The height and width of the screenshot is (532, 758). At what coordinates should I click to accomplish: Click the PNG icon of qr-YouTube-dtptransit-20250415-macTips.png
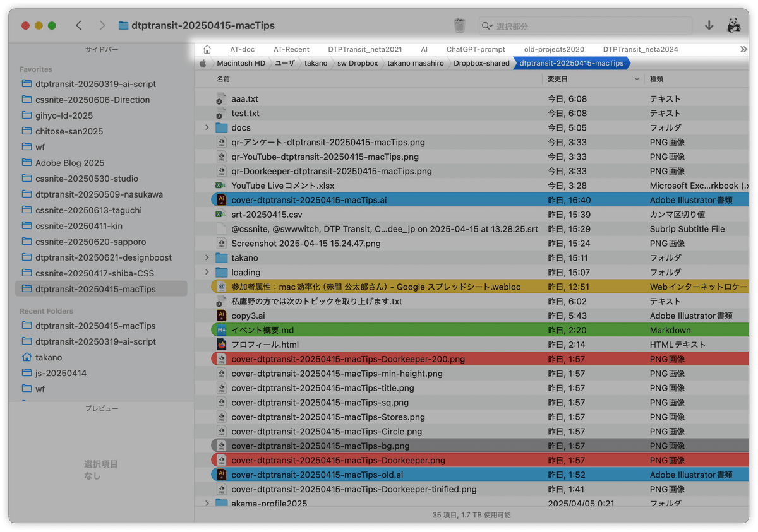[221, 157]
